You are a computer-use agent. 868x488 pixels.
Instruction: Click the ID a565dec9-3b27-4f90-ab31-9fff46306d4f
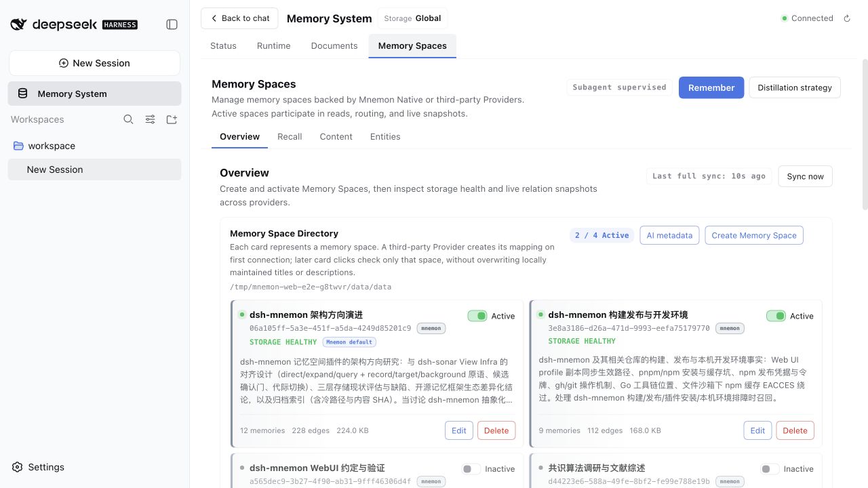tap(330, 481)
